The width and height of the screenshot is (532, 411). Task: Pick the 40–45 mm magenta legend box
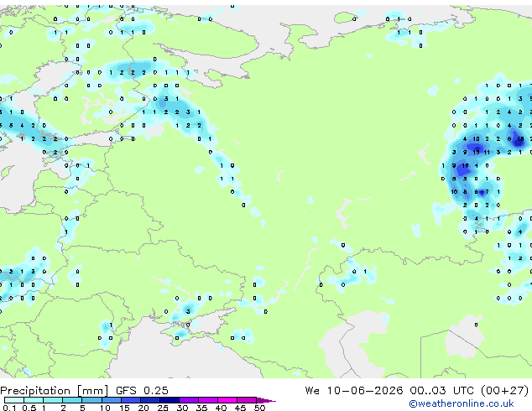tap(227, 400)
